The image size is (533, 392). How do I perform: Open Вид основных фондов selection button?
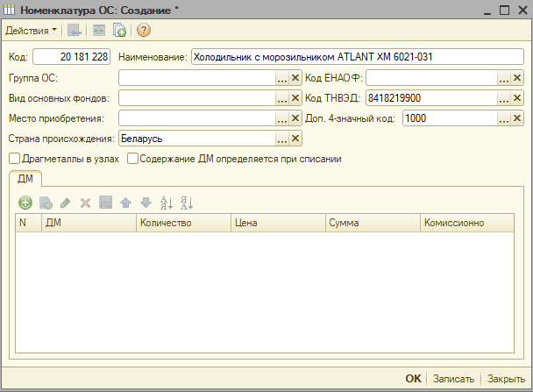282,98
